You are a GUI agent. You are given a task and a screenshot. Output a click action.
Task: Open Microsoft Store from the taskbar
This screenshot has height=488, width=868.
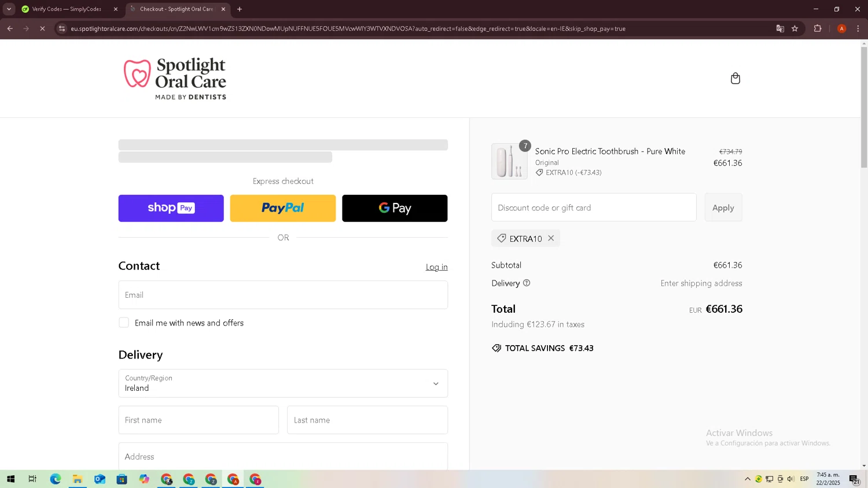click(x=122, y=479)
